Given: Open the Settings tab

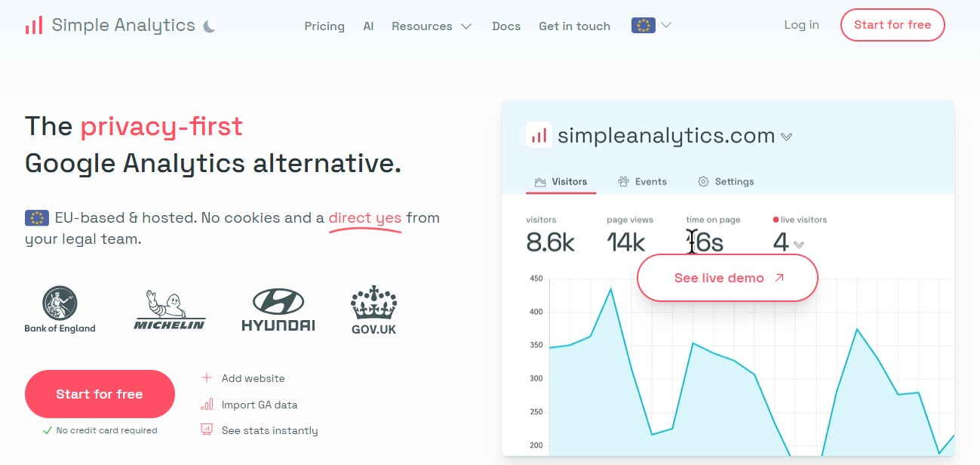Looking at the screenshot, I should [726, 182].
